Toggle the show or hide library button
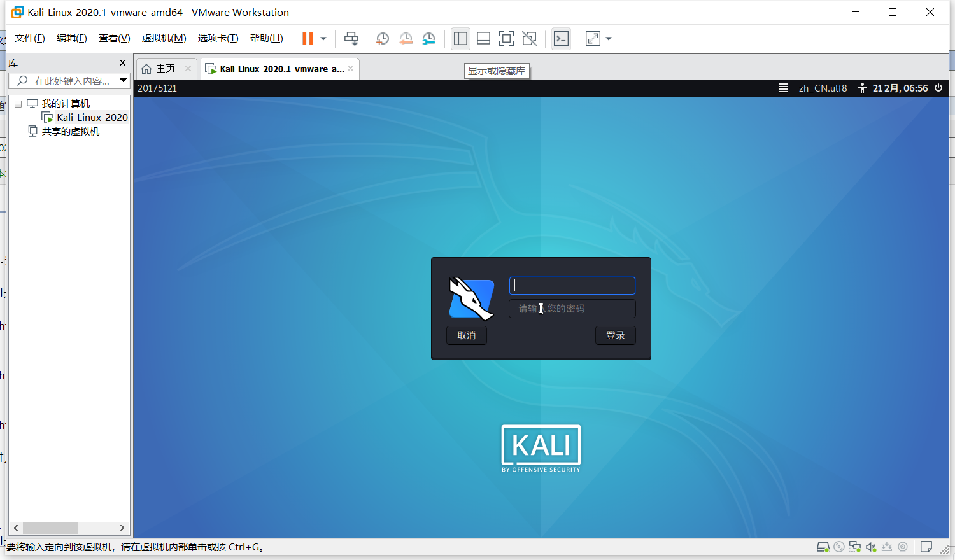This screenshot has height=560, width=955. (460, 39)
